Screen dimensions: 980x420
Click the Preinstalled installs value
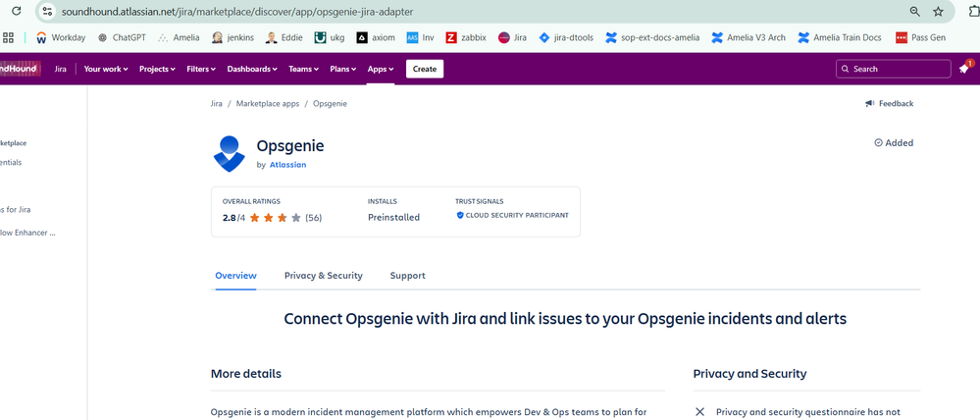pos(393,218)
